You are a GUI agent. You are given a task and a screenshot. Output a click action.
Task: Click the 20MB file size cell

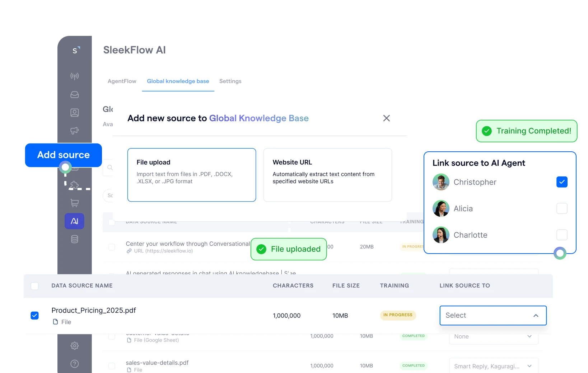[367, 247]
